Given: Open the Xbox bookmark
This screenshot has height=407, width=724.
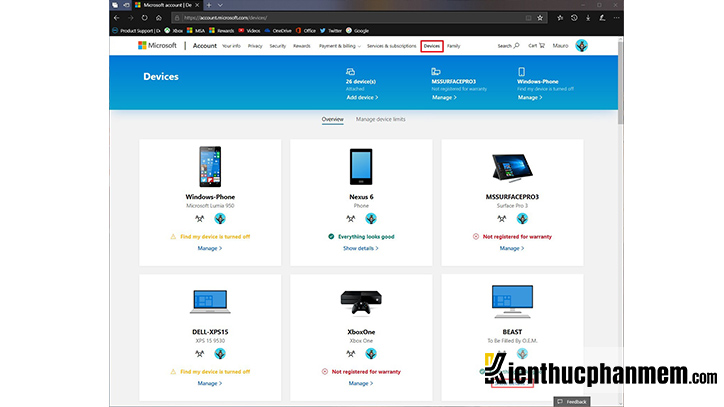Looking at the screenshot, I should pyautogui.click(x=174, y=31).
